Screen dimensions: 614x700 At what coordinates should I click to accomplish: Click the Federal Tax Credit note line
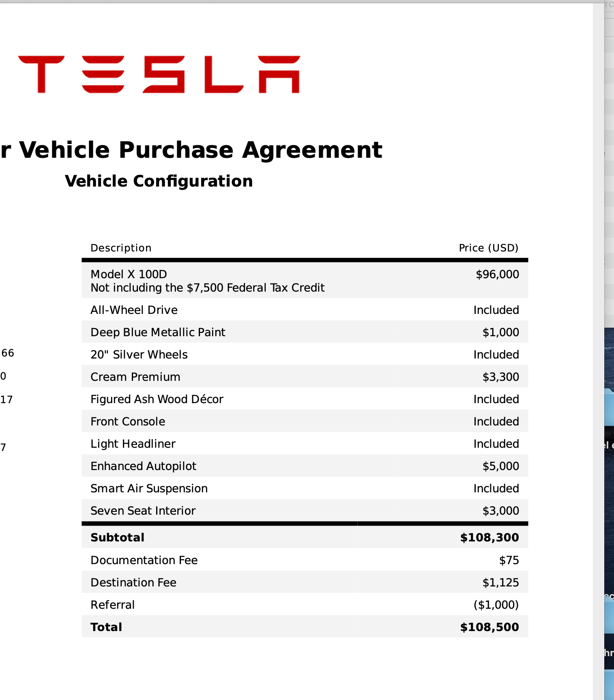[x=207, y=288]
